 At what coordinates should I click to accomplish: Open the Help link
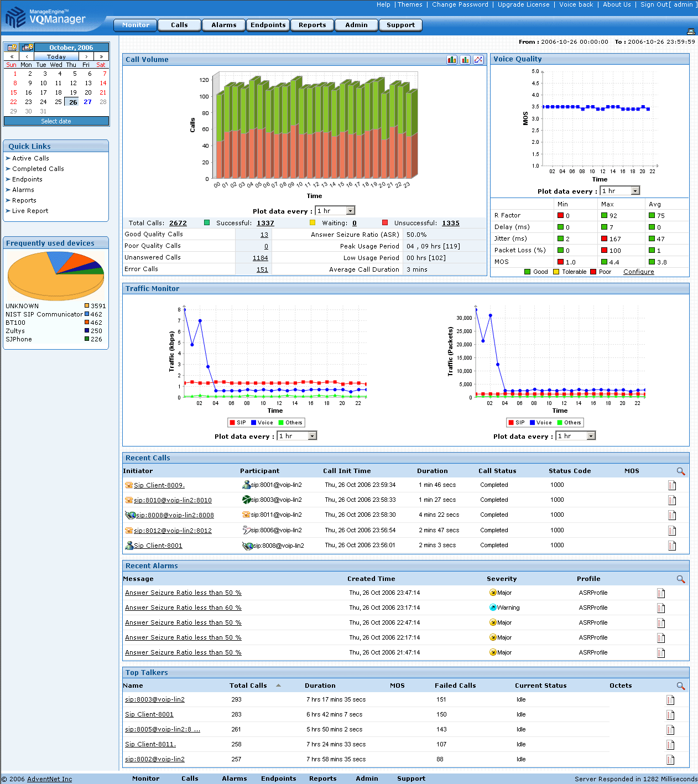383,4
